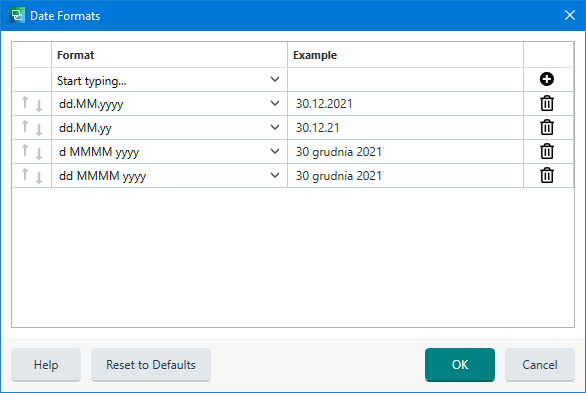Expand the dd.MM.yy format dropdown
The width and height of the screenshot is (586, 393).
(x=275, y=127)
